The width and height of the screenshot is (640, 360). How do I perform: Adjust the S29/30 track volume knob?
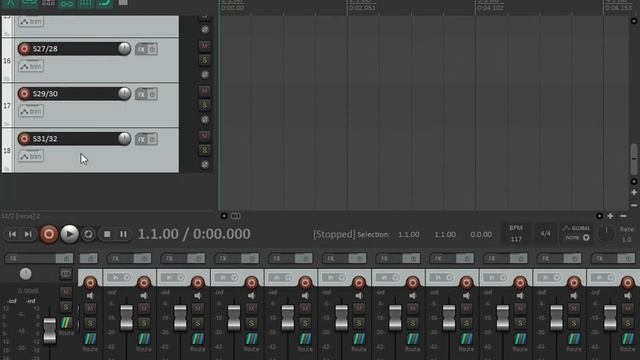[124, 93]
